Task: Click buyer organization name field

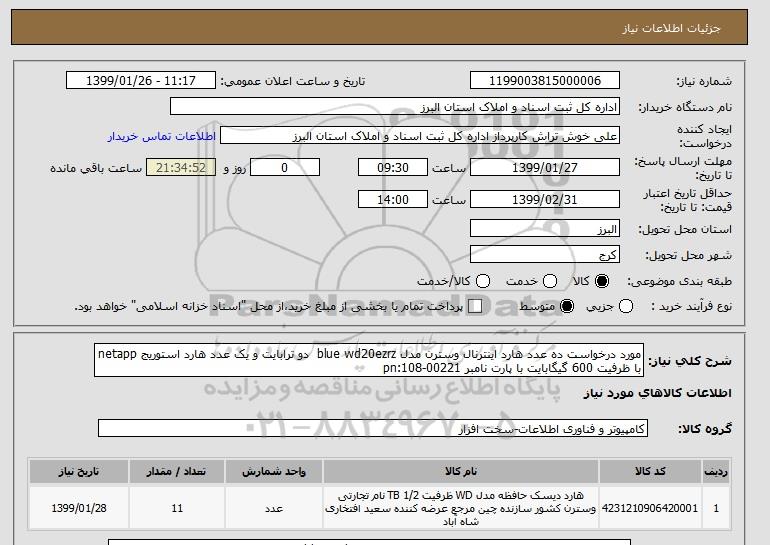Action: [x=395, y=107]
